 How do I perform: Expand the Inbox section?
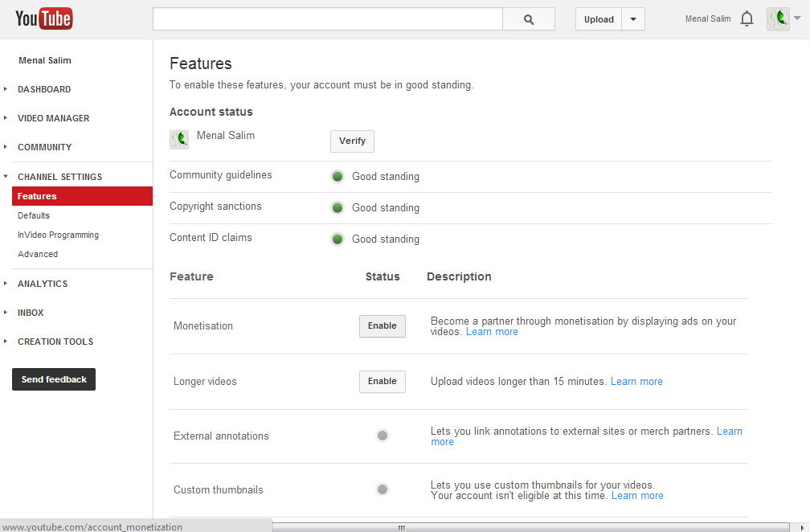pos(31,313)
